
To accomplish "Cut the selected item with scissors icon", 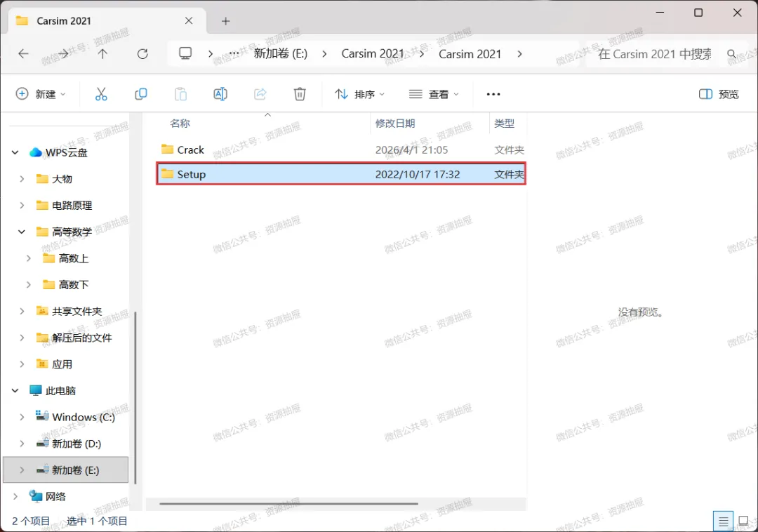I will [x=101, y=94].
